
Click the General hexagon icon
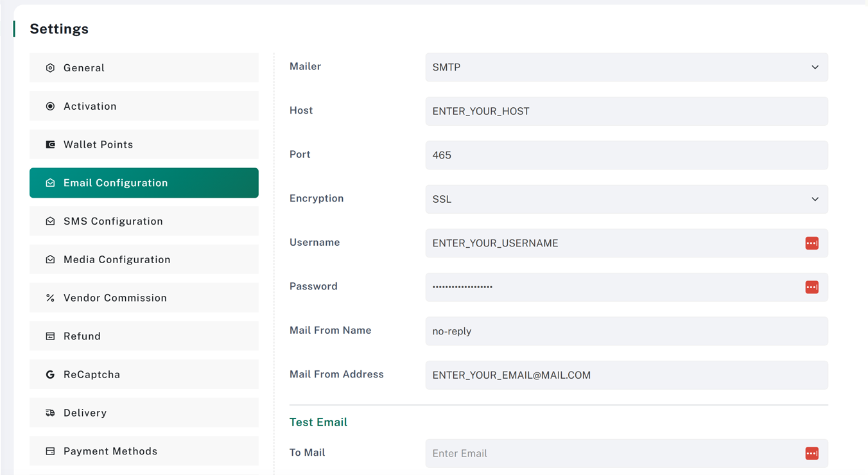tap(50, 68)
